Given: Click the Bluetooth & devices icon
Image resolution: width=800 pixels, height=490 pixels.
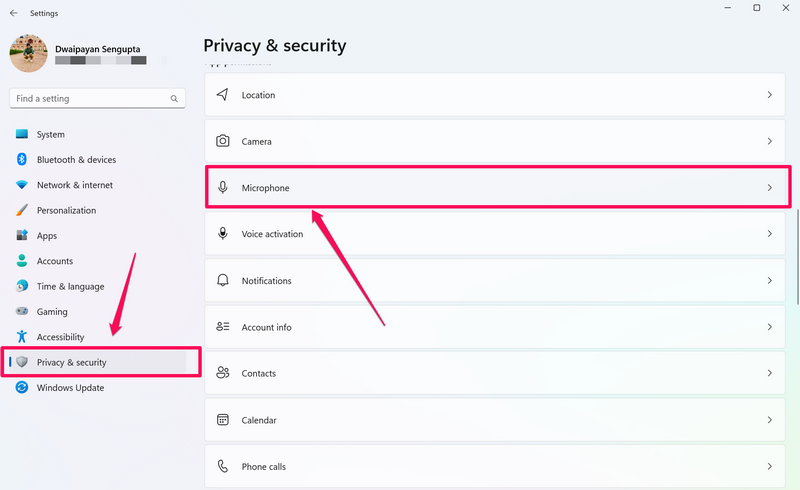Looking at the screenshot, I should (x=22, y=160).
